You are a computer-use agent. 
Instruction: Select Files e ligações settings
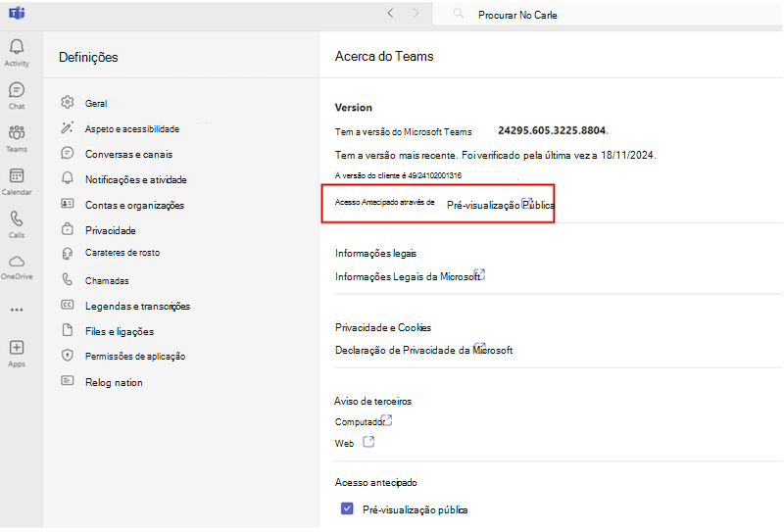[120, 331]
